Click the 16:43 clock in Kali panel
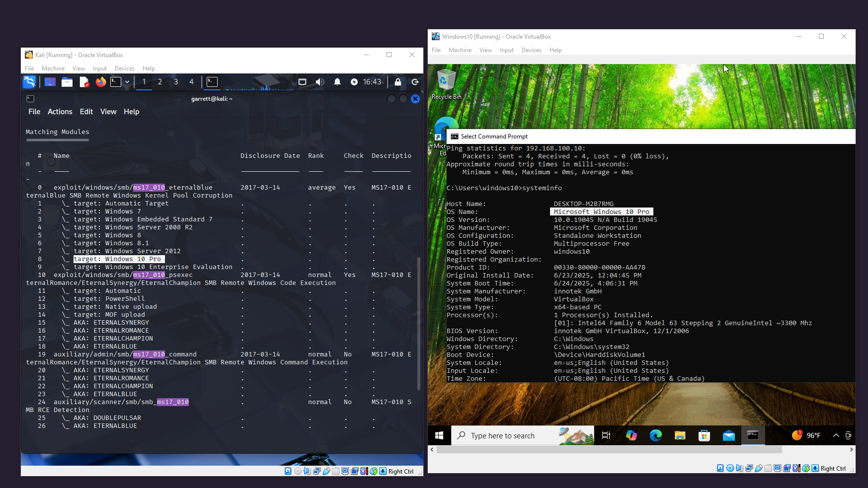The image size is (868, 488). 372,82
